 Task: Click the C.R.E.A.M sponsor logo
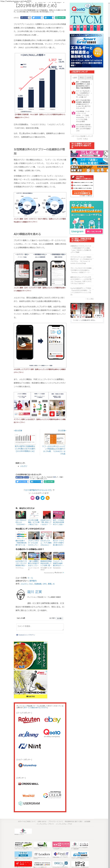(x=52, y=795)
